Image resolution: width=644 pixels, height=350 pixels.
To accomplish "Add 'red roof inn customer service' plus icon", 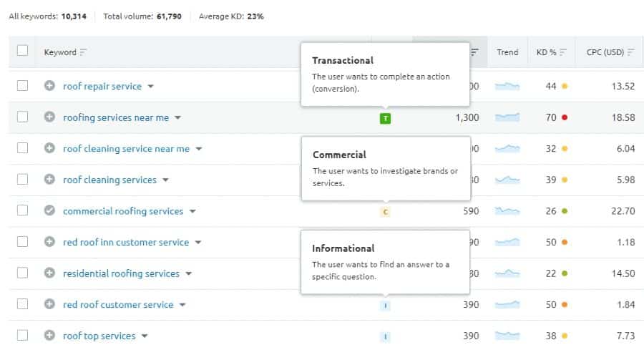I will pyautogui.click(x=49, y=242).
